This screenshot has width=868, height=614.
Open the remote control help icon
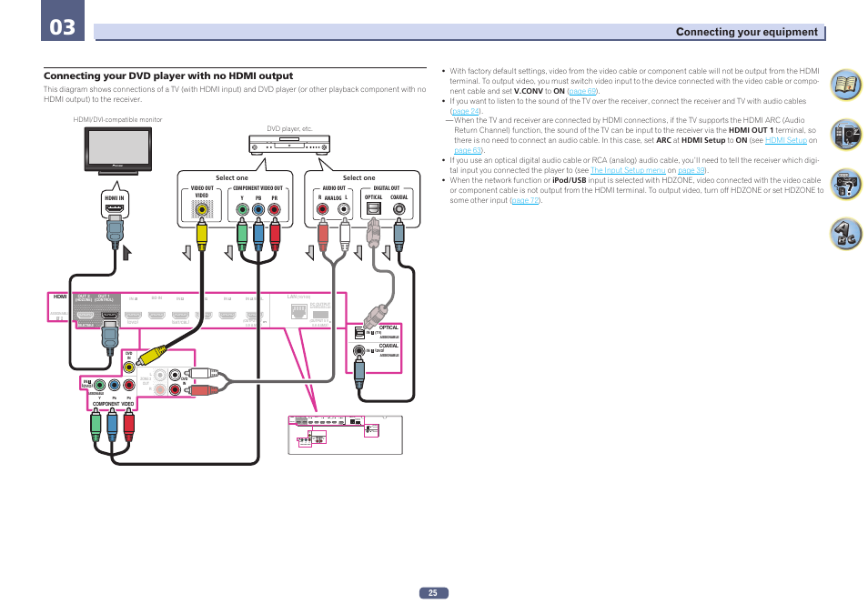846,184
